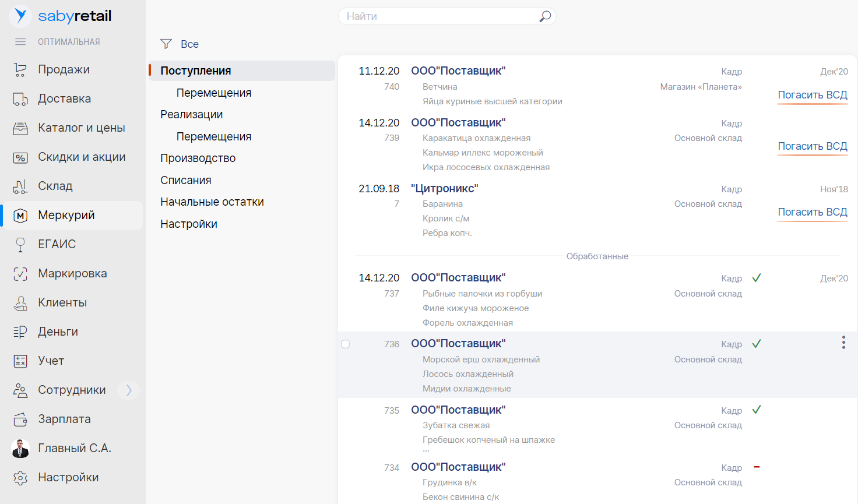Click the Настройки gear icon in sidebar

20,478
